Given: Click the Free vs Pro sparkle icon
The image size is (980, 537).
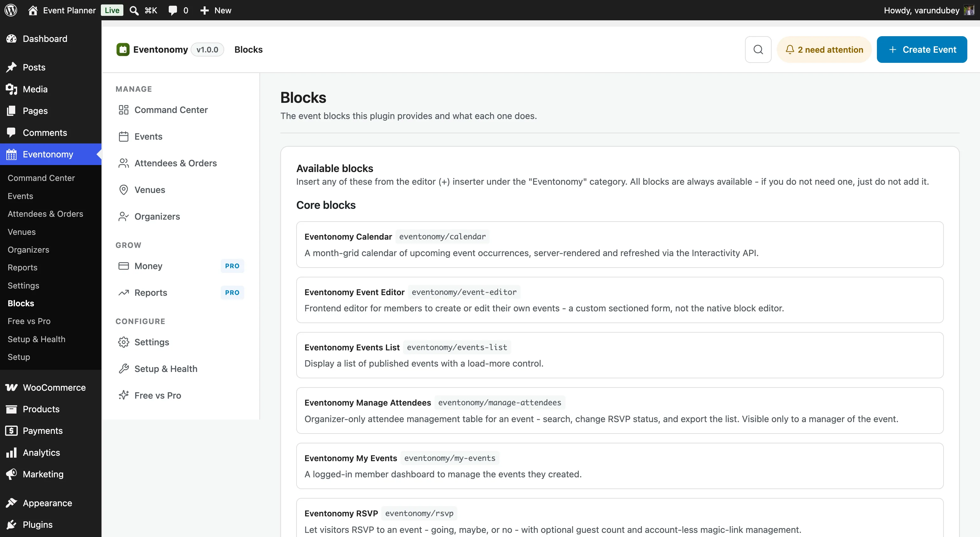Looking at the screenshot, I should click(124, 395).
